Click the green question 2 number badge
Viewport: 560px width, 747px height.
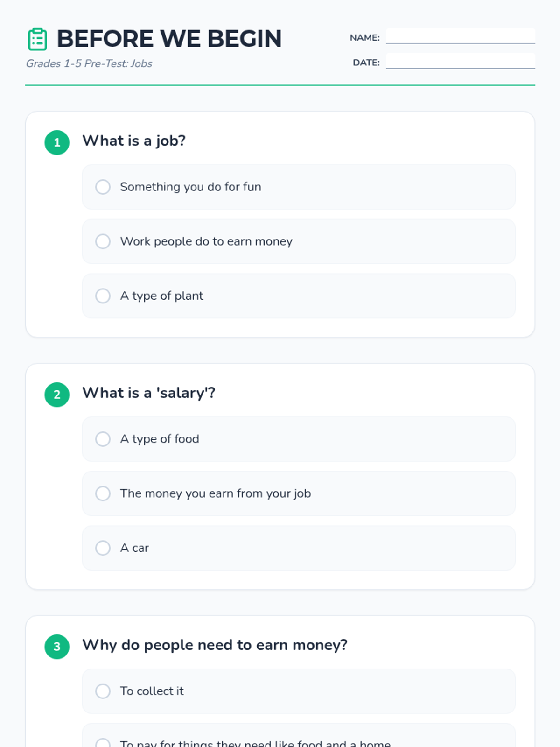[57, 395]
